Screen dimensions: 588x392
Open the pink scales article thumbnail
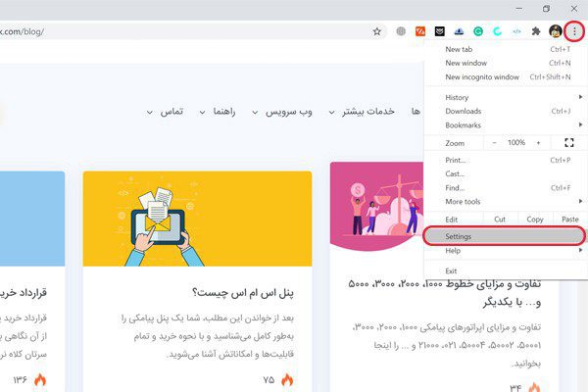pos(377,207)
